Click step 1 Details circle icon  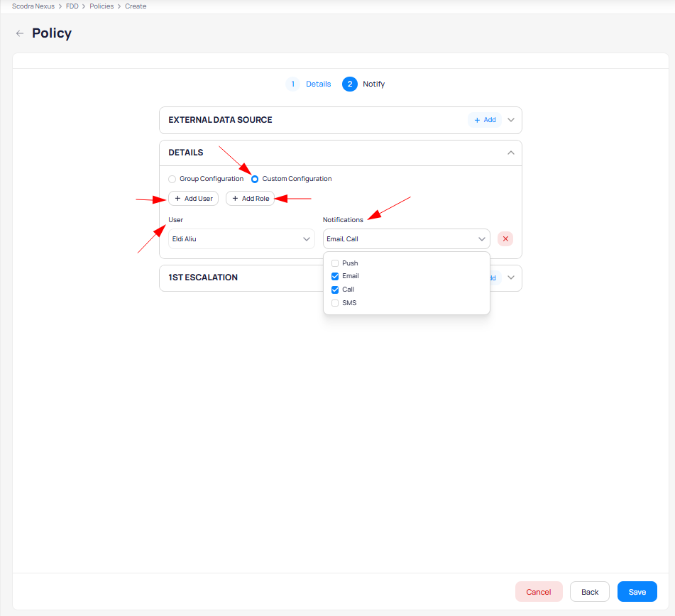(292, 84)
